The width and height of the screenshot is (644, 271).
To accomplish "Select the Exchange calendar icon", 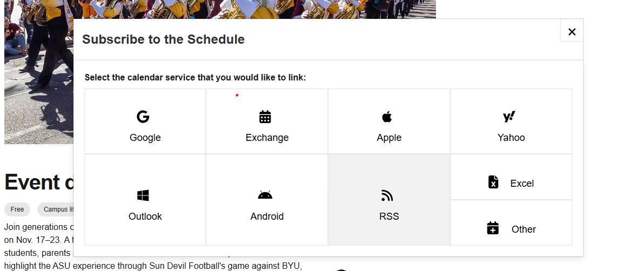I will tap(265, 117).
